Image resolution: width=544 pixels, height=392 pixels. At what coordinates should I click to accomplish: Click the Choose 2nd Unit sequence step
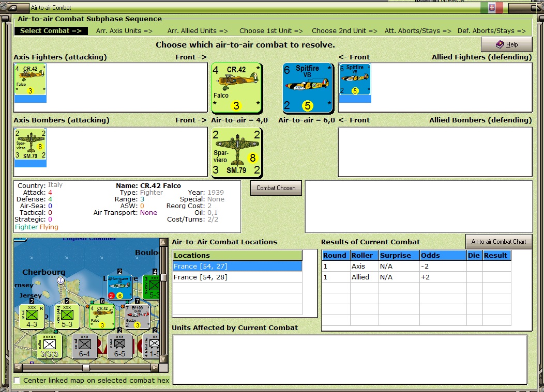point(344,31)
